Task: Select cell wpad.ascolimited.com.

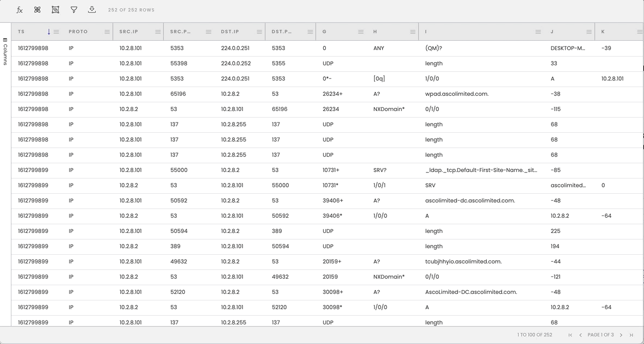Action: tap(457, 94)
